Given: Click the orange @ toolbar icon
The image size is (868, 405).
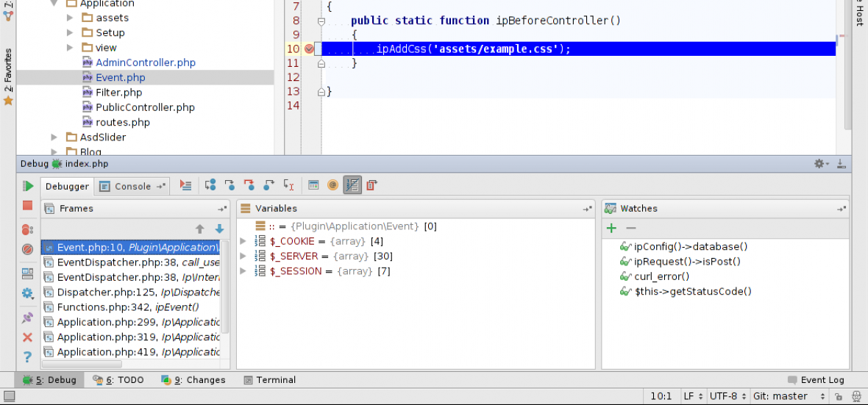Looking at the screenshot, I should click(332, 185).
